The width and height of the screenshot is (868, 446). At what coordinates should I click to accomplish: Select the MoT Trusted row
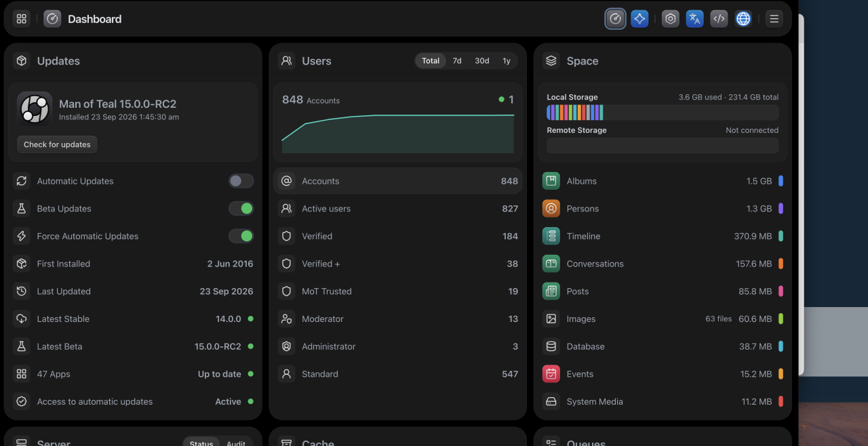pyautogui.click(x=398, y=291)
